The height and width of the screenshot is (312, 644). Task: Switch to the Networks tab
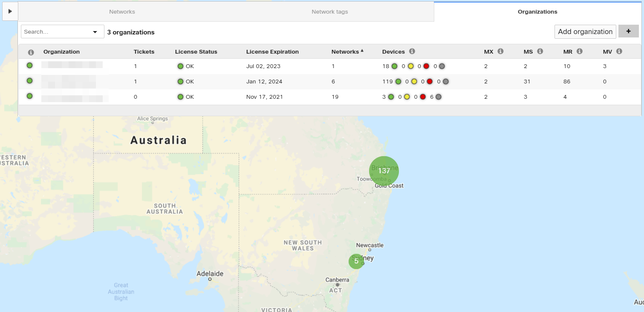(x=122, y=11)
